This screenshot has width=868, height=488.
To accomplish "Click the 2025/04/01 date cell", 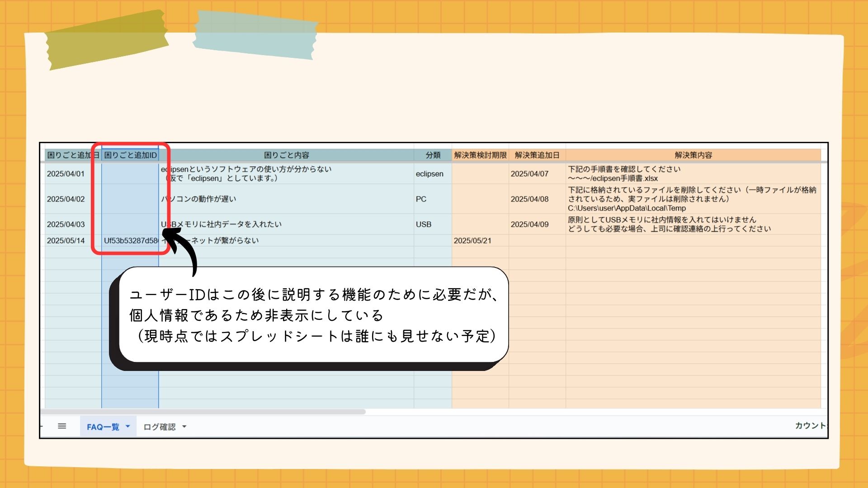I will pyautogui.click(x=72, y=174).
